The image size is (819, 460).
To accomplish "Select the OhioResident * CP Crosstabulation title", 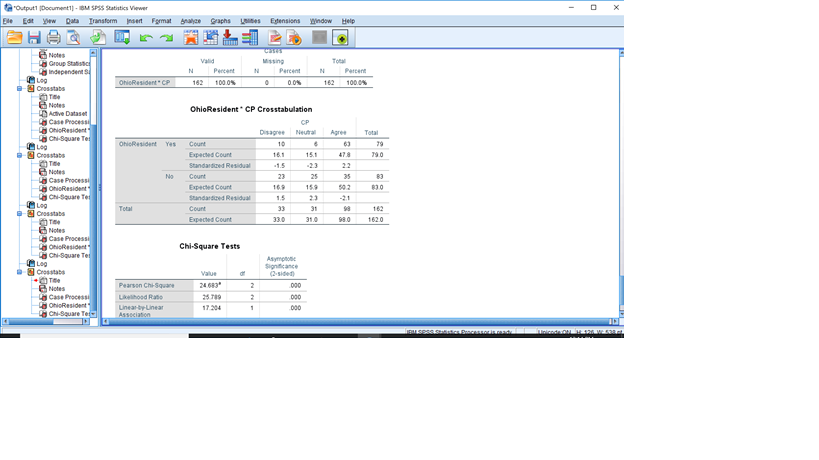I will [x=251, y=109].
